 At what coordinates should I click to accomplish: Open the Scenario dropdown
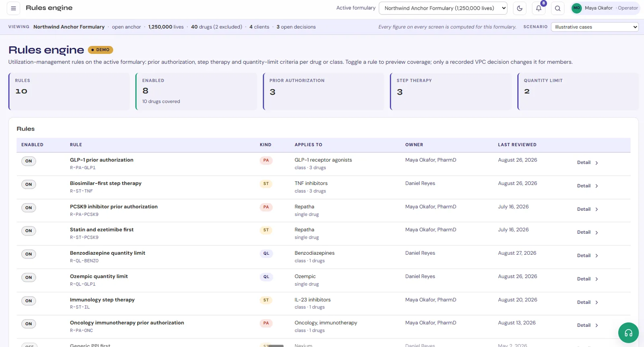click(x=594, y=27)
